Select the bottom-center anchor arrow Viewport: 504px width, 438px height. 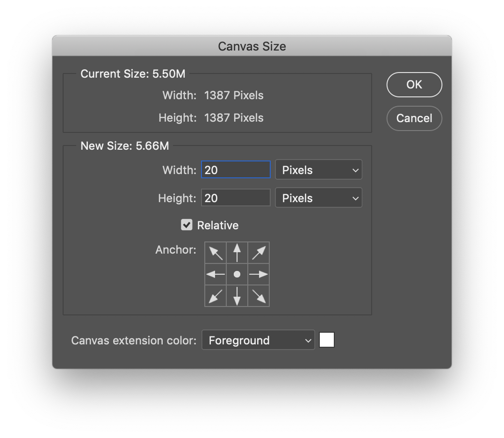pyautogui.click(x=237, y=295)
